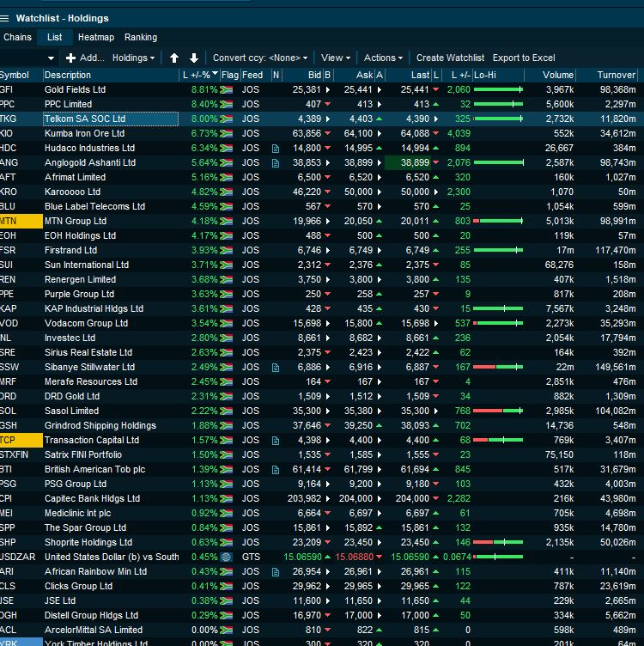Click the plus Add icon
Screen dimensions: 644x646
[70, 58]
